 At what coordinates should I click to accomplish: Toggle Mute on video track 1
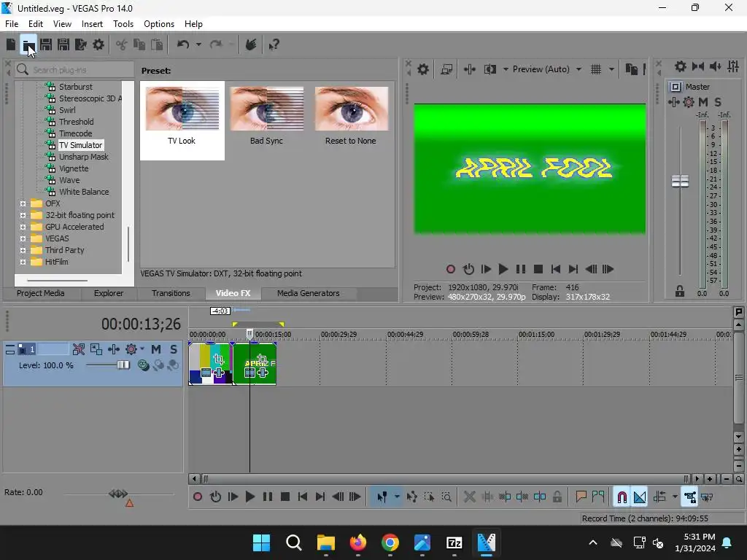(156, 349)
